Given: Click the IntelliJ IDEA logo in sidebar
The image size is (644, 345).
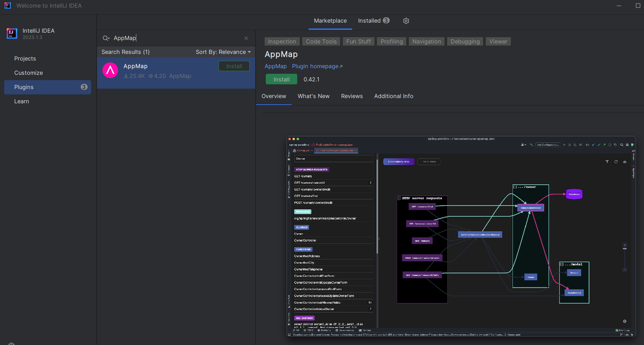Looking at the screenshot, I should [11, 33].
